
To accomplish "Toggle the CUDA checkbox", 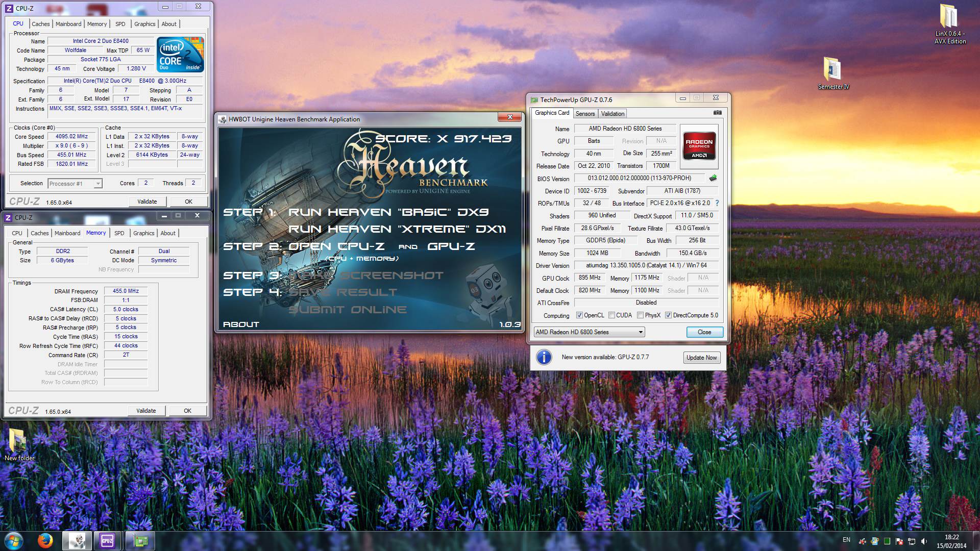I will tap(611, 315).
